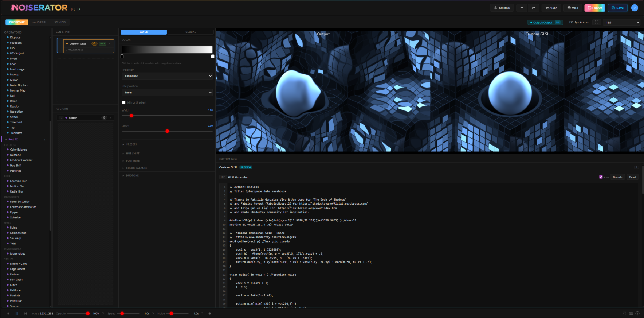
Task: Reset Opacity value using its reset icon
Action: point(103,313)
